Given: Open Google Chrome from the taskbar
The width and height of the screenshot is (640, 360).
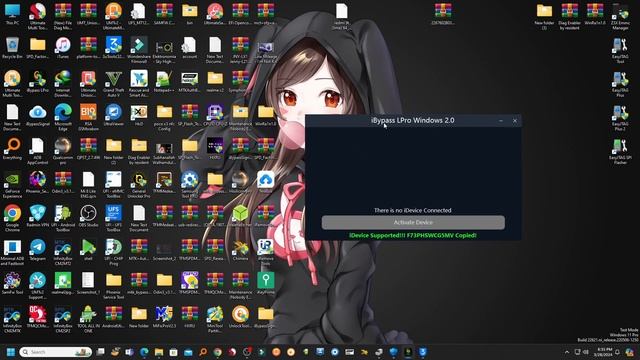Looking at the screenshot, I should click(218, 352).
